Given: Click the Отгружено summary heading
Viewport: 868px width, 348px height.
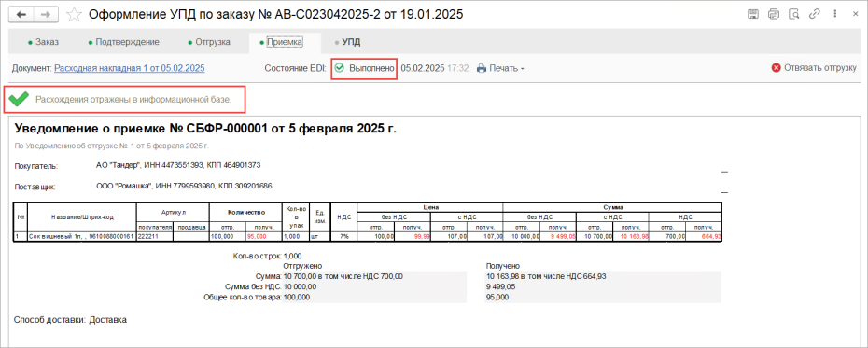Looking at the screenshot, I should click(302, 266).
